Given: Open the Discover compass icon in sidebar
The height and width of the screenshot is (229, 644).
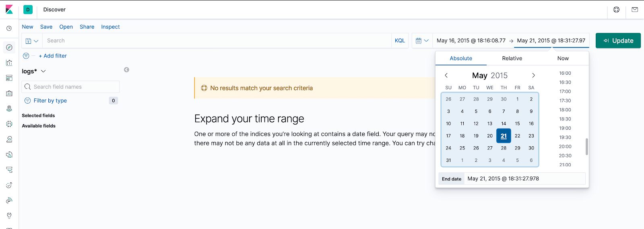Looking at the screenshot, I should 9,47.
